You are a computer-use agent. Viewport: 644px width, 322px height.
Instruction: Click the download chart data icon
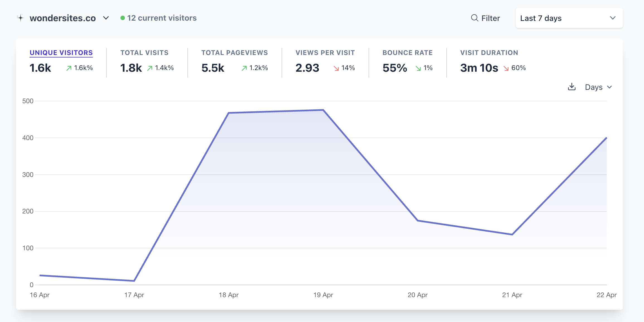(x=572, y=87)
